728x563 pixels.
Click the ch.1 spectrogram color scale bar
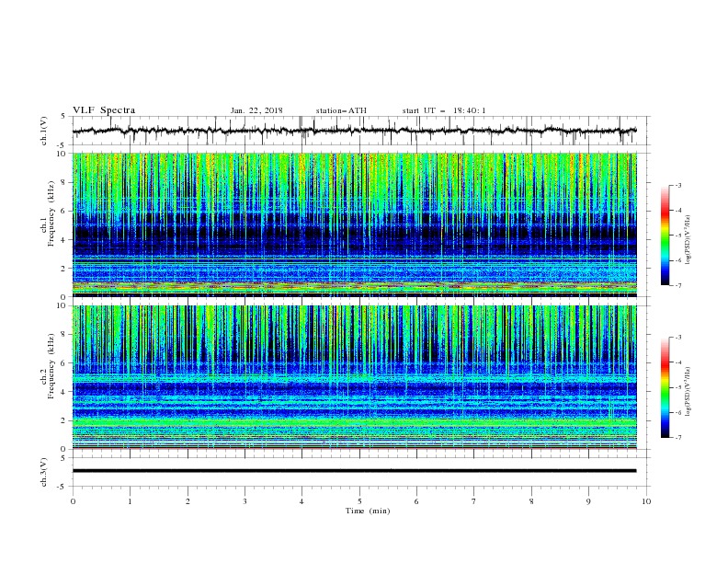point(665,236)
